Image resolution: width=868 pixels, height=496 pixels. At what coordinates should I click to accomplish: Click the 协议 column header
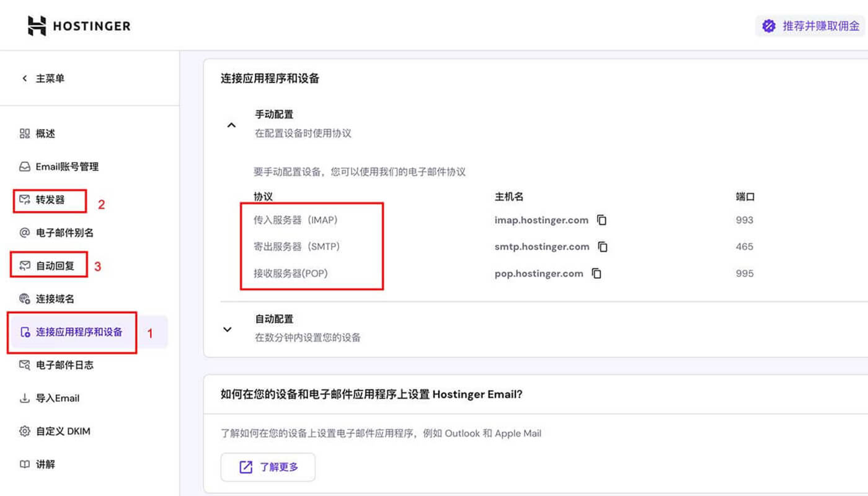[263, 197]
